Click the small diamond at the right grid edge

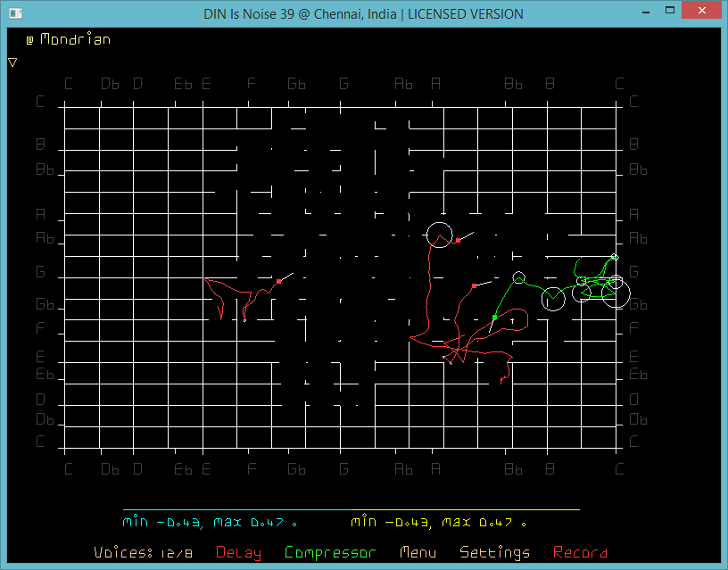(x=615, y=257)
